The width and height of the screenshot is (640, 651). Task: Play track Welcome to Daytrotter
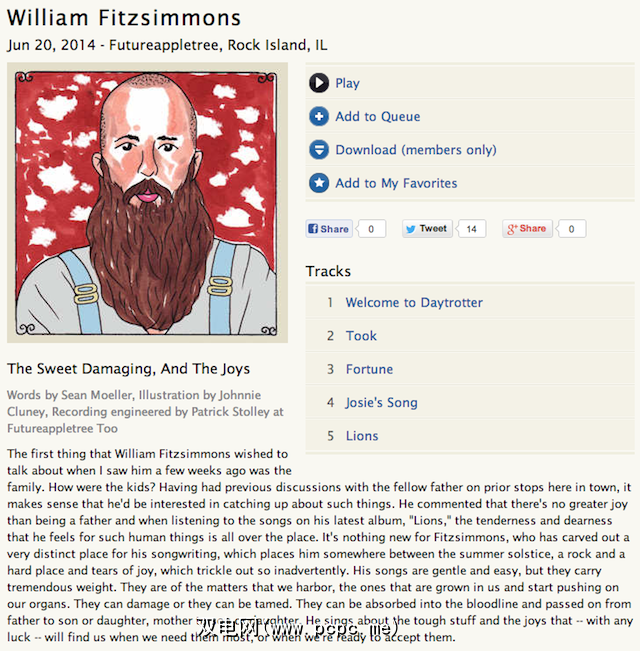(414, 302)
